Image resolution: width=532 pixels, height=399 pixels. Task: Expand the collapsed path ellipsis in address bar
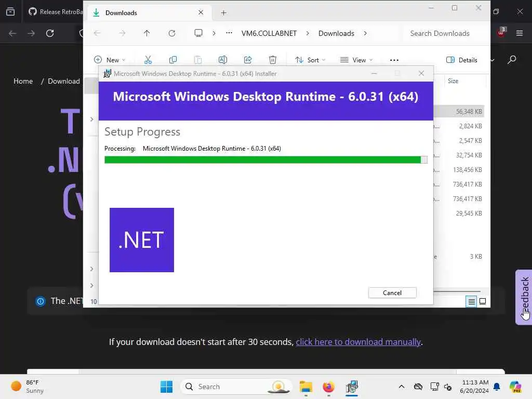[229, 33]
